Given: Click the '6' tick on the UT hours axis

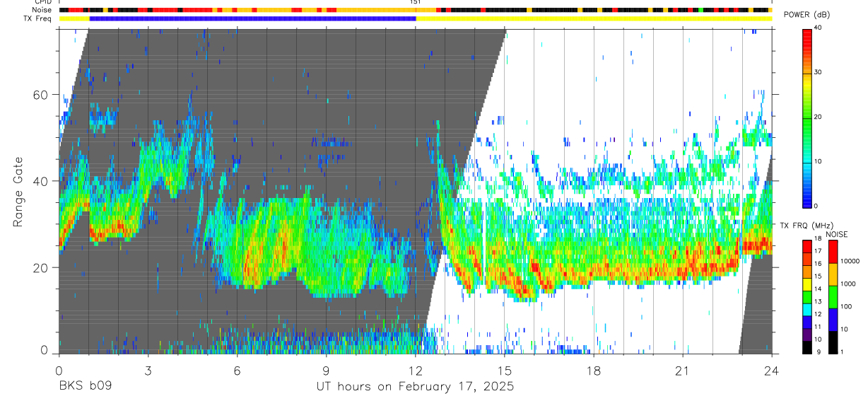Looking at the screenshot, I should click(x=237, y=371).
